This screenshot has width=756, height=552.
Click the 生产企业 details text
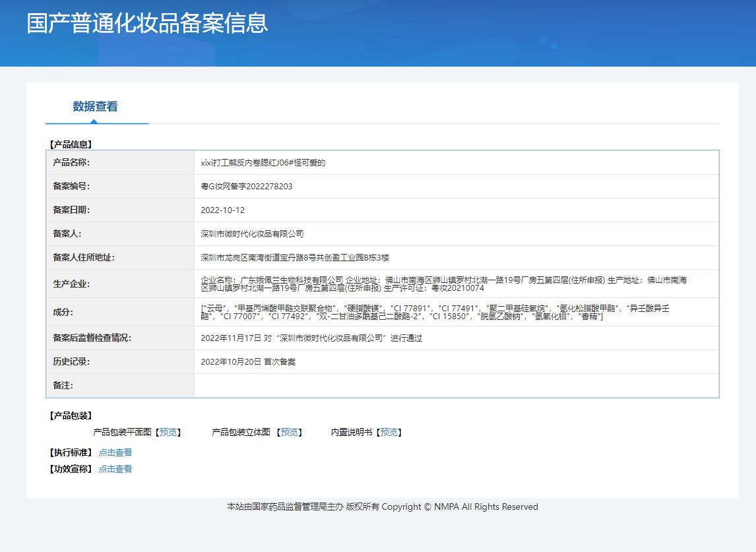[443, 284]
